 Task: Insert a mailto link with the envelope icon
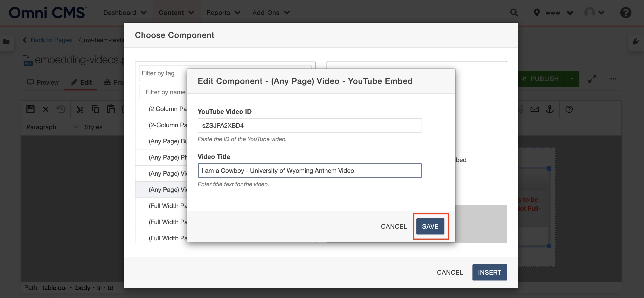(535, 109)
